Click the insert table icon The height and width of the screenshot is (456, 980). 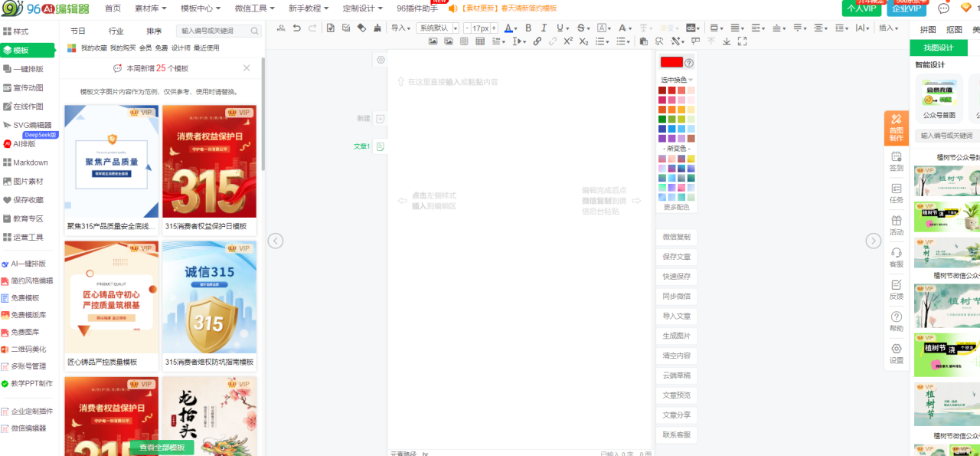(x=480, y=41)
